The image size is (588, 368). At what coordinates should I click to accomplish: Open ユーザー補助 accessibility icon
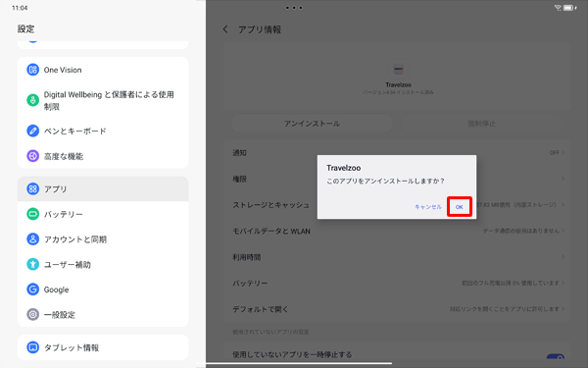pyautogui.click(x=32, y=264)
